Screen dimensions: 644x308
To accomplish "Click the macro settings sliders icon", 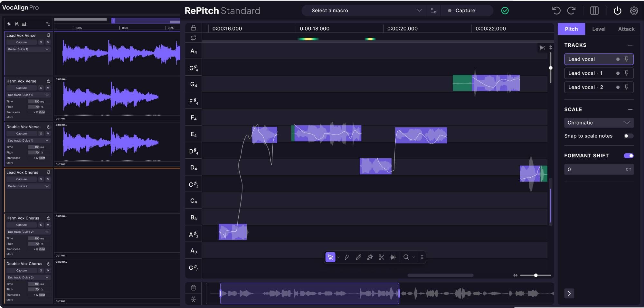I will [434, 11].
